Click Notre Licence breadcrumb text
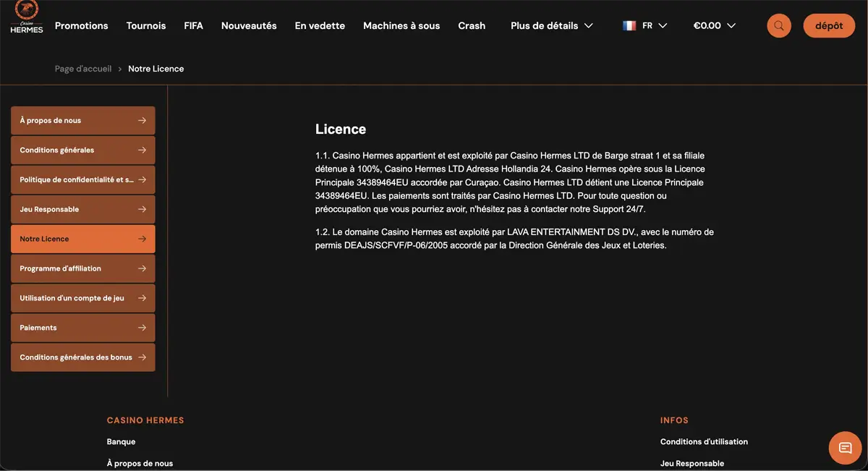This screenshot has height=471, width=868. pyautogui.click(x=156, y=69)
